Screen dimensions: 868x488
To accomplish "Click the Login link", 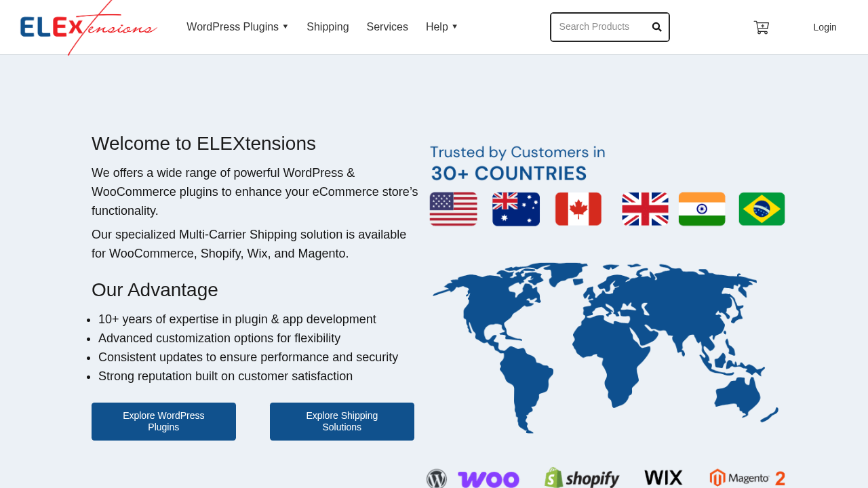I will (x=825, y=27).
